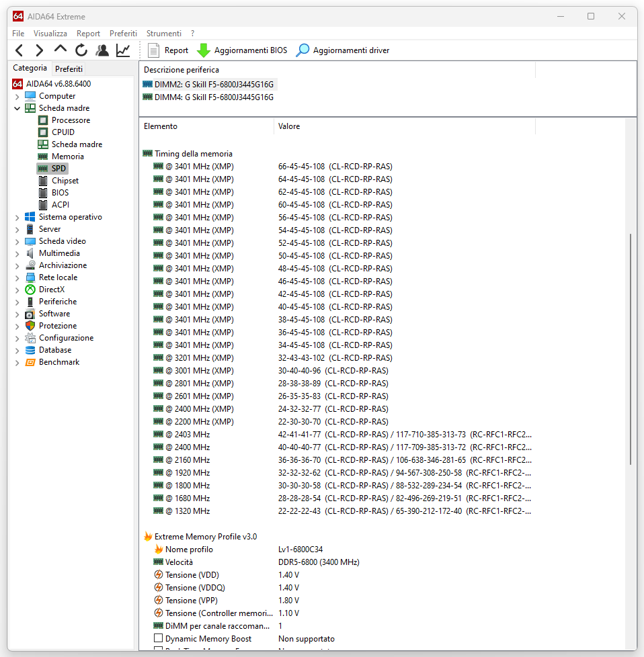
Task: Toggle the Dynamic Memory Boost checkbox
Action: (158, 638)
